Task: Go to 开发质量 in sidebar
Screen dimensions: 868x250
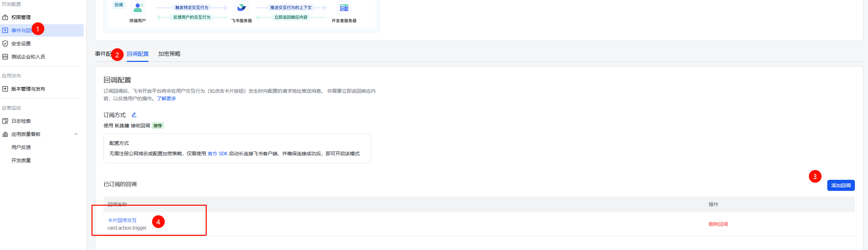Action: coord(21,160)
